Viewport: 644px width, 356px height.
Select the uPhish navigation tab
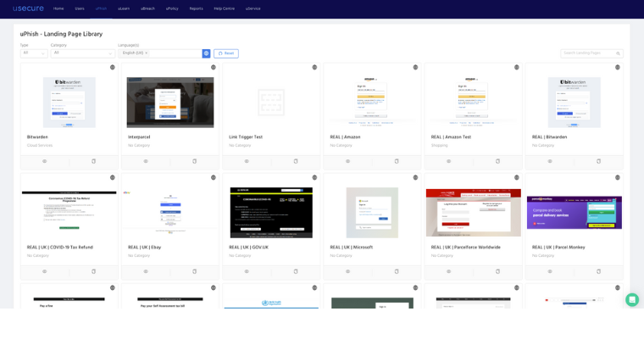pyautogui.click(x=101, y=8)
